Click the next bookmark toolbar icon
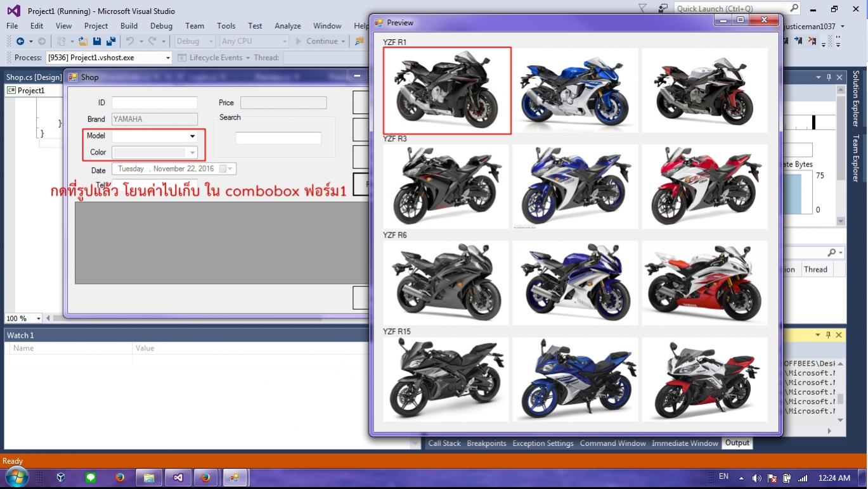This screenshot has width=868, height=489. [x=798, y=41]
